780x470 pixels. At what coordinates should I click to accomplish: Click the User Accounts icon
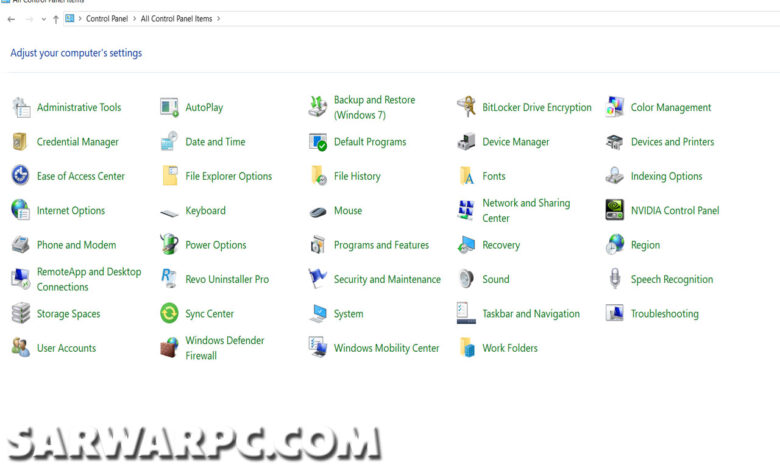tap(20, 348)
